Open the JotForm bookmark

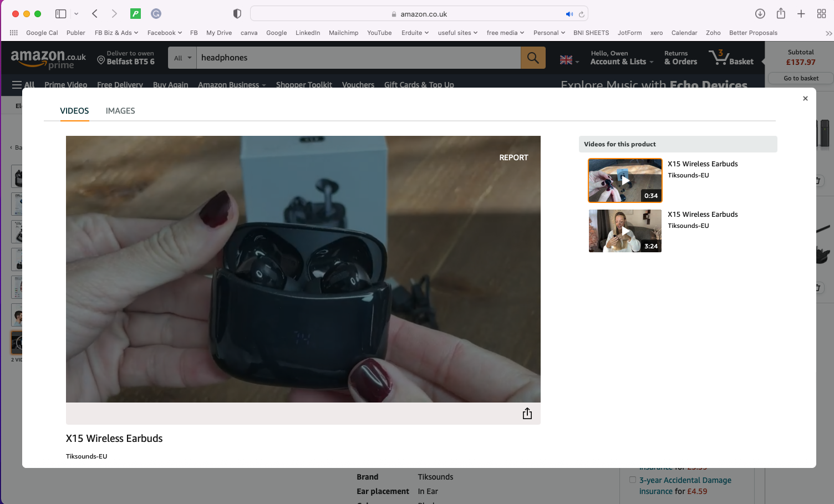click(x=629, y=33)
